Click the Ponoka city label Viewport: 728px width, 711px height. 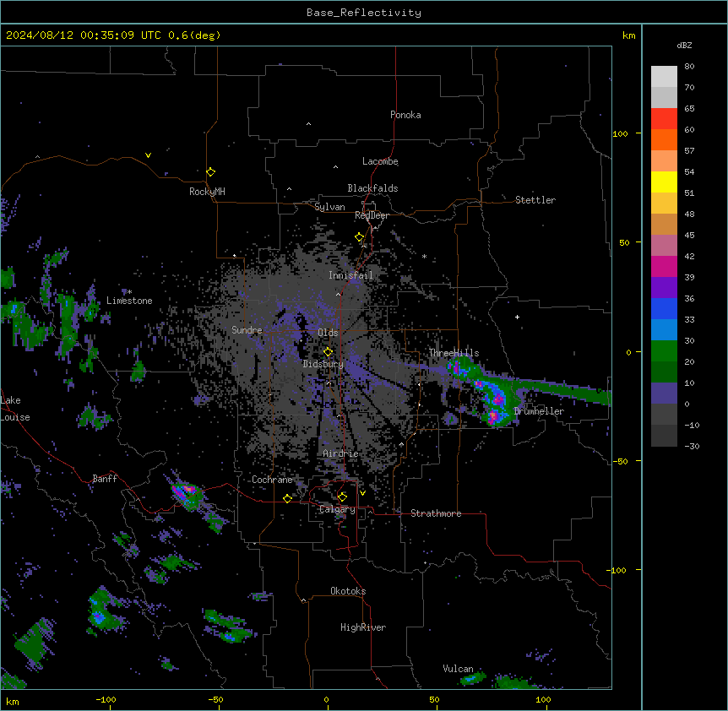(405, 115)
